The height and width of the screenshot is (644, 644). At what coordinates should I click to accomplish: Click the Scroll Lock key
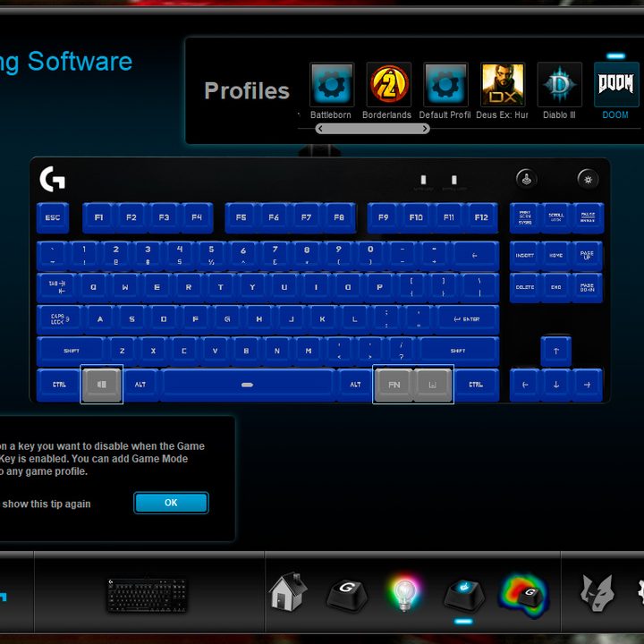[556, 217]
